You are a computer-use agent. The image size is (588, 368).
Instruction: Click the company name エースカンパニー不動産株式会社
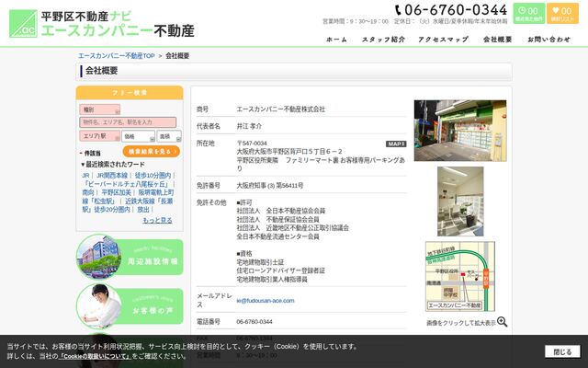(x=281, y=109)
